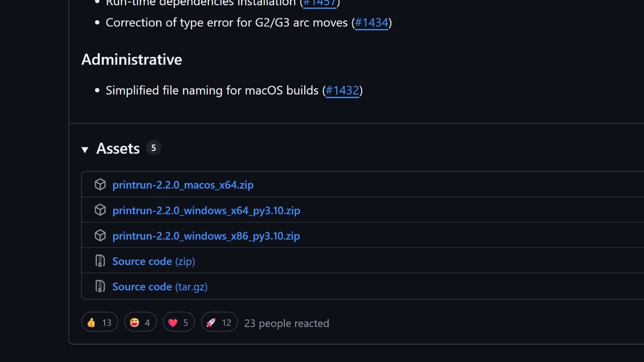644x362 pixels.
Task: Collapse the Assets section using the triangle
Action: pos(85,149)
